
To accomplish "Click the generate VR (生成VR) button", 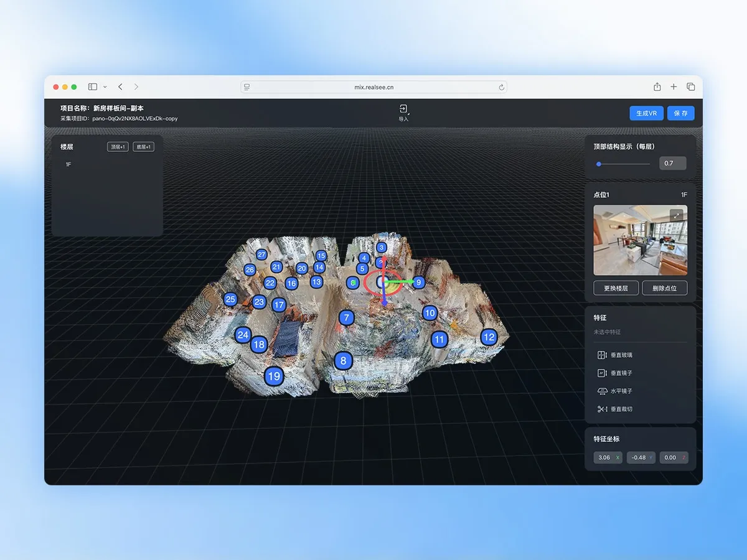I will coord(646,113).
